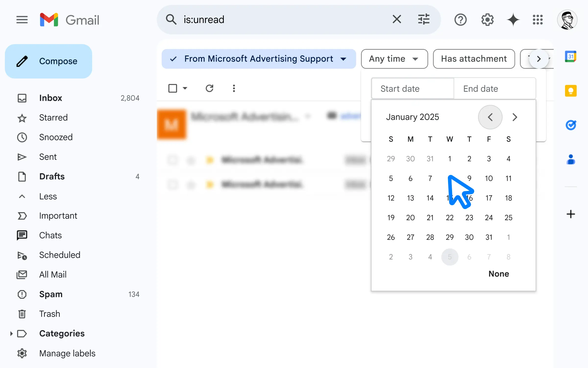Screen dimensions: 588x368
Task: Expand the Any time date dropdown
Action: (393, 59)
